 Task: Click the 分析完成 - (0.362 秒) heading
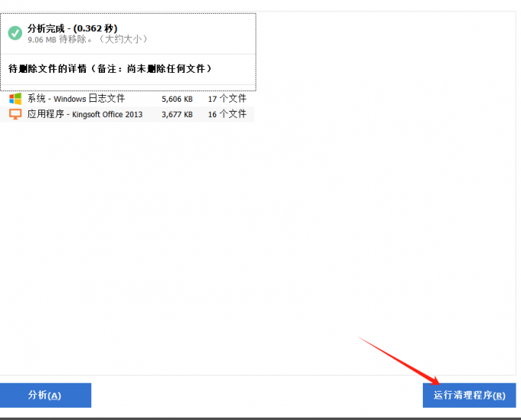(x=73, y=28)
